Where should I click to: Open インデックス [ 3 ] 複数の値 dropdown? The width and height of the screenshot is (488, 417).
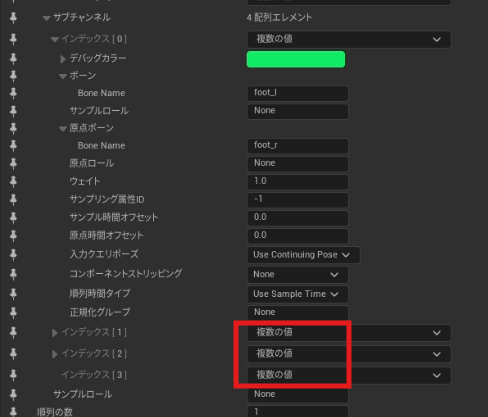(x=349, y=375)
